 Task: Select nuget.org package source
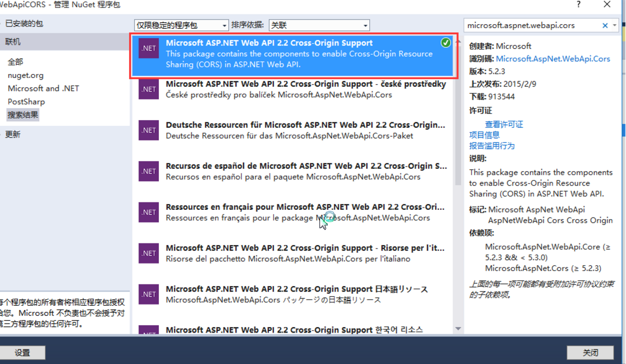(x=26, y=75)
